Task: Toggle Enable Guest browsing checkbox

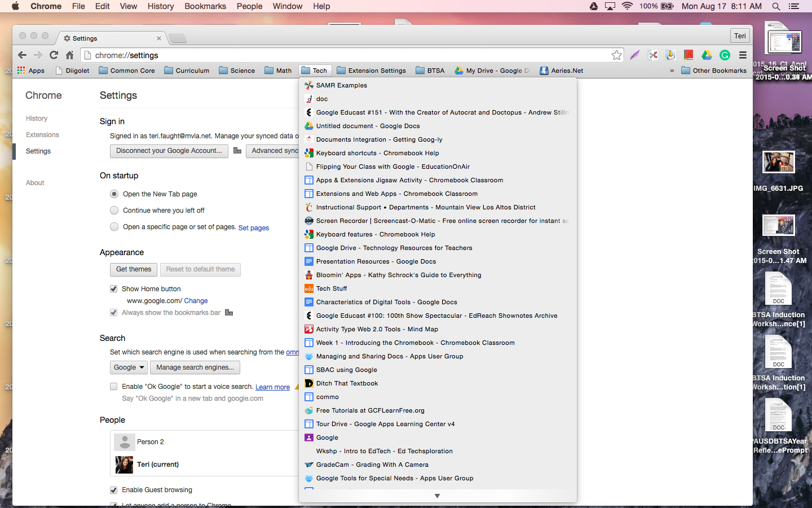Action: pyautogui.click(x=114, y=490)
